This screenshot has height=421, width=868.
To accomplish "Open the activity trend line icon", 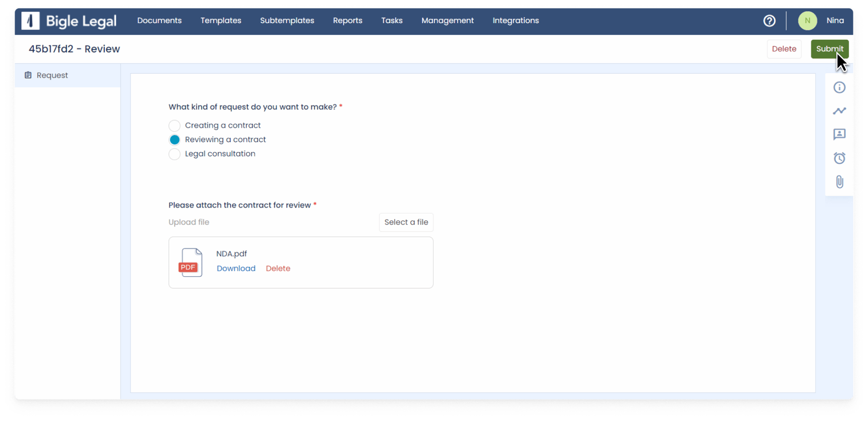I will coord(839,111).
